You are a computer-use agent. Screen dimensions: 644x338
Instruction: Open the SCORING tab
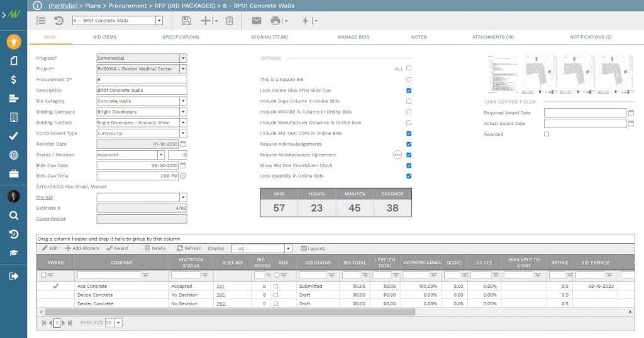coord(269,37)
